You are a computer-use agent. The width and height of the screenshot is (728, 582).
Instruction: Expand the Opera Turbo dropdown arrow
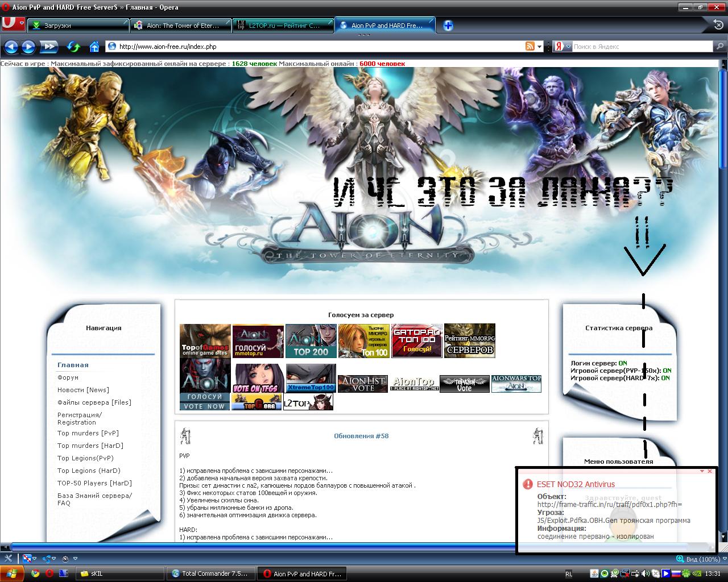[75, 559]
